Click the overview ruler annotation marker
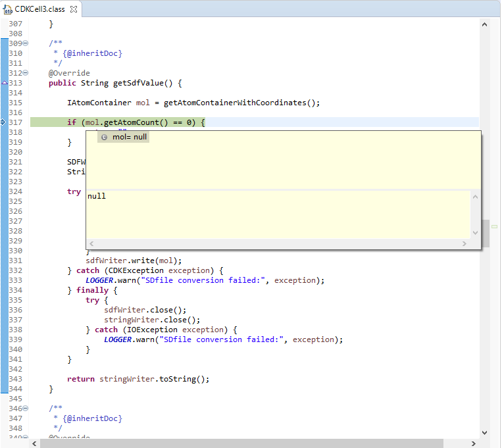The width and height of the screenshot is (502, 448). click(495, 227)
